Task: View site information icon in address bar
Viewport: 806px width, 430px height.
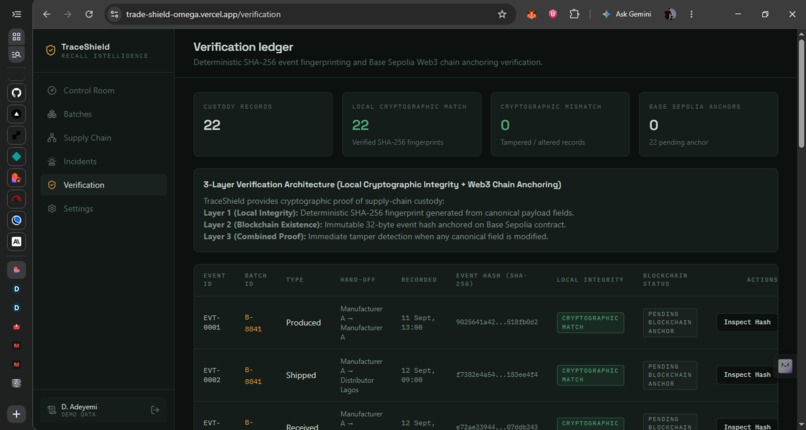Action: pos(115,14)
